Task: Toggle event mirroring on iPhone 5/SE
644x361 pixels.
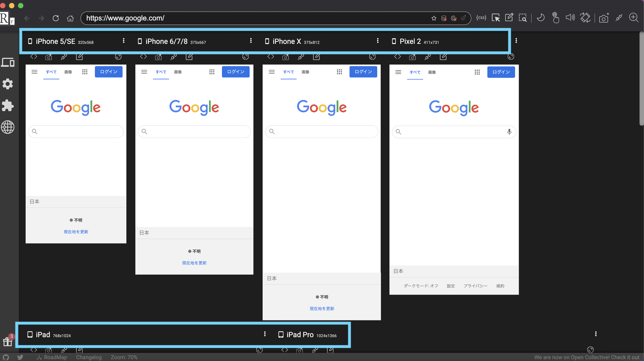Action: coord(64,57)
